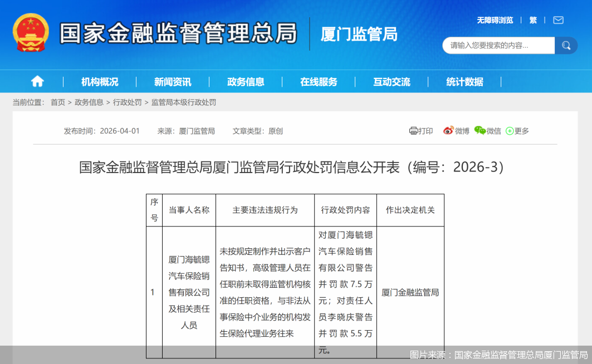The width and height of the screenshot is (592, 364).
Task: Click the national emblem logo
Action: tap(31, 33)
